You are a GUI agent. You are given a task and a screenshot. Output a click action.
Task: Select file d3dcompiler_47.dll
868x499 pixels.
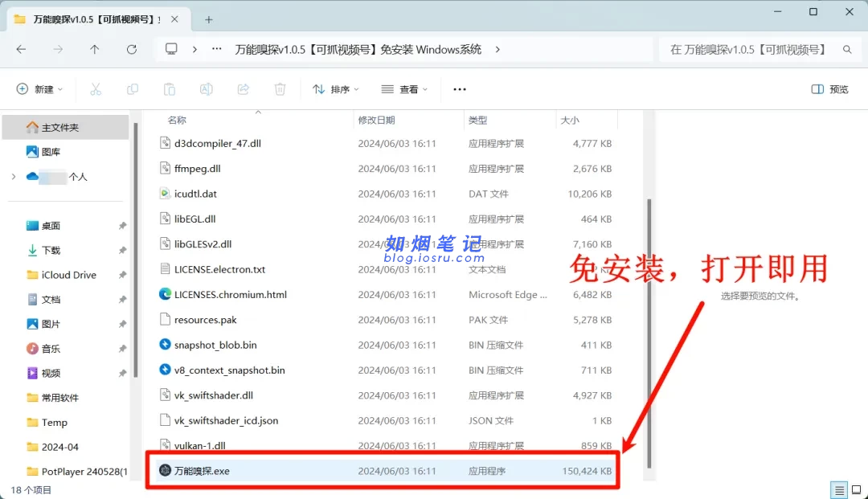coord(218,143)
